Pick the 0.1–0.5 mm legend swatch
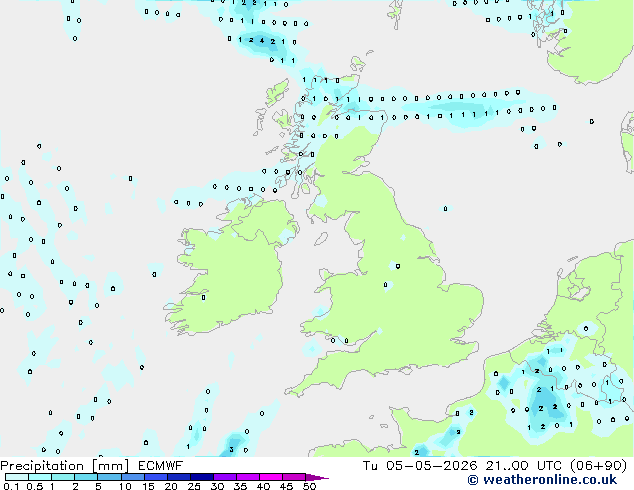 17,477
